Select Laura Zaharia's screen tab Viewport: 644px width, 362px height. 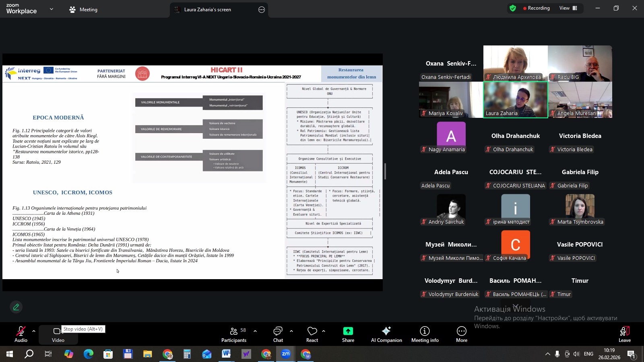tap(207, 10)
